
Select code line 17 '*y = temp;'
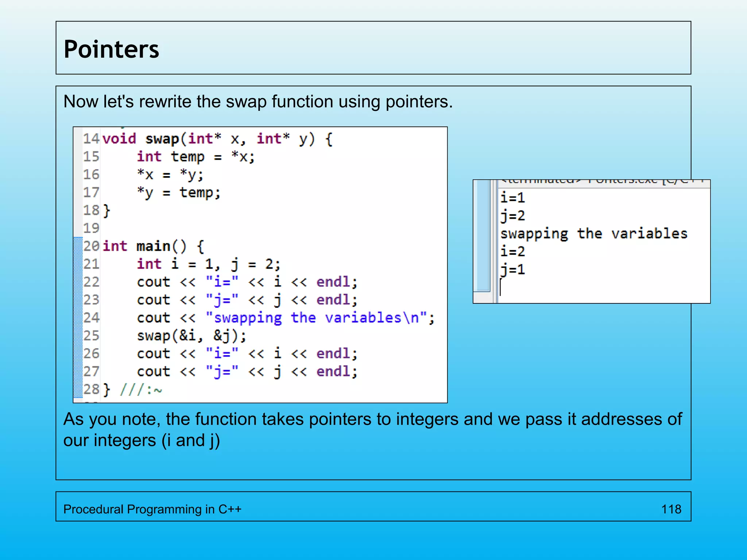pos(179,192)
